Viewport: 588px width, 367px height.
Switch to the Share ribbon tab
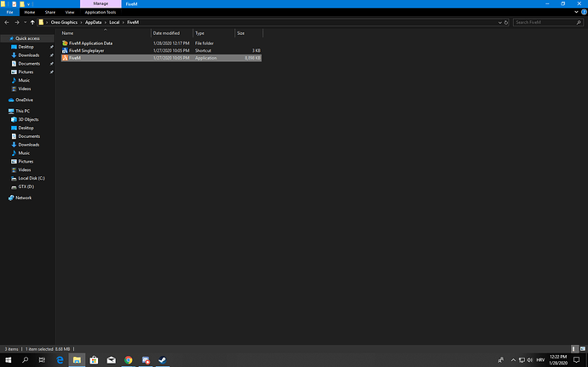click(50, 12)
